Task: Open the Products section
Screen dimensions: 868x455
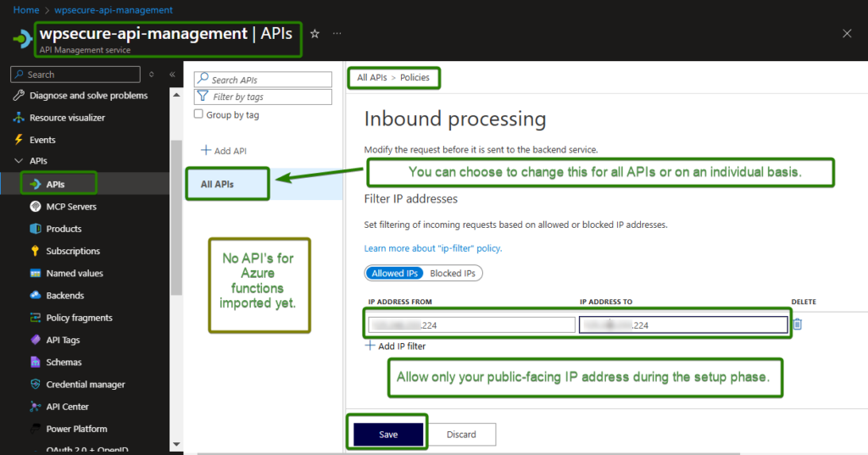Action: (64, 229)
